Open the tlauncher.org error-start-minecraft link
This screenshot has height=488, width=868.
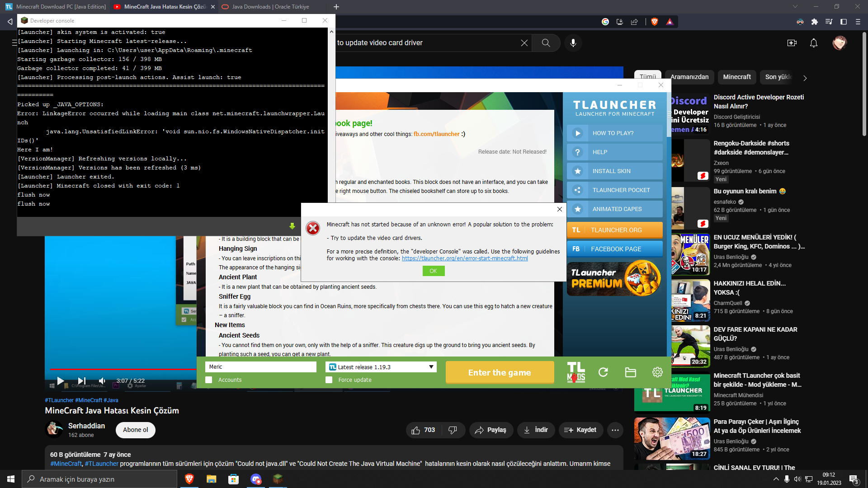[x=464, y=258]
